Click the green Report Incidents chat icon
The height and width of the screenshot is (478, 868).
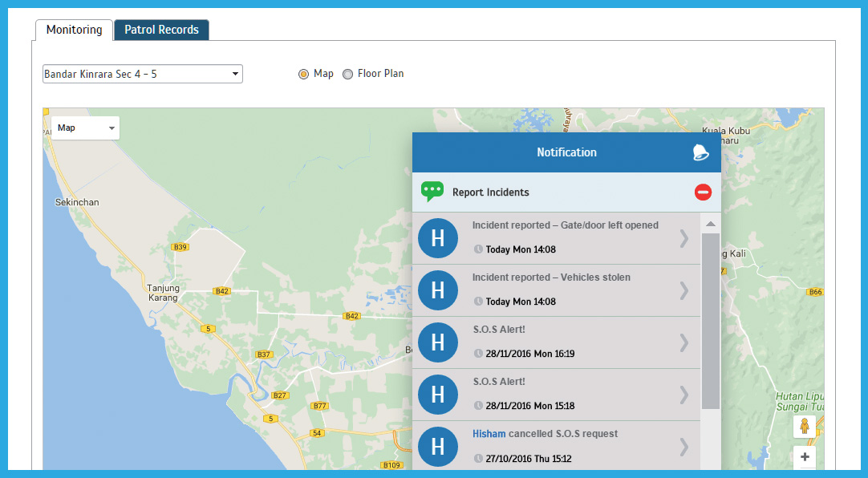point(432,192)
